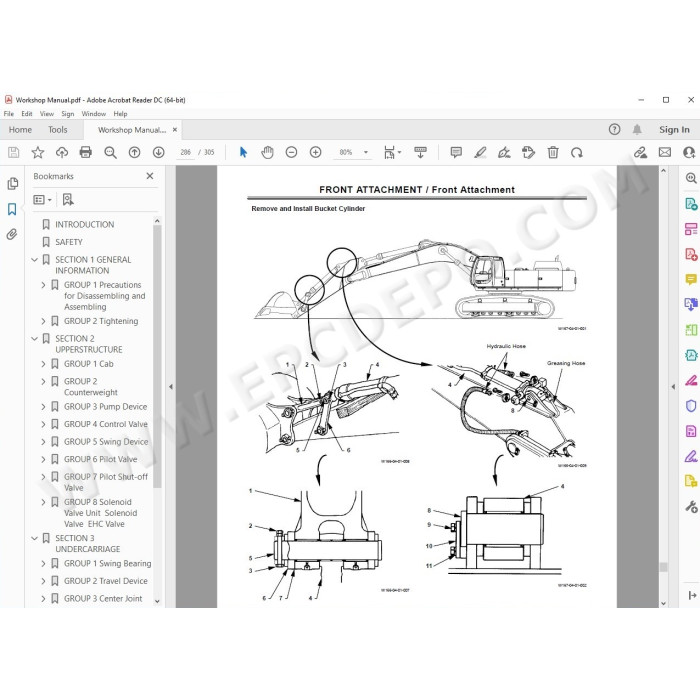Collapse the right tools pane arrow
This screenshot has height=700, width=700.
click(x=673, y=387)
